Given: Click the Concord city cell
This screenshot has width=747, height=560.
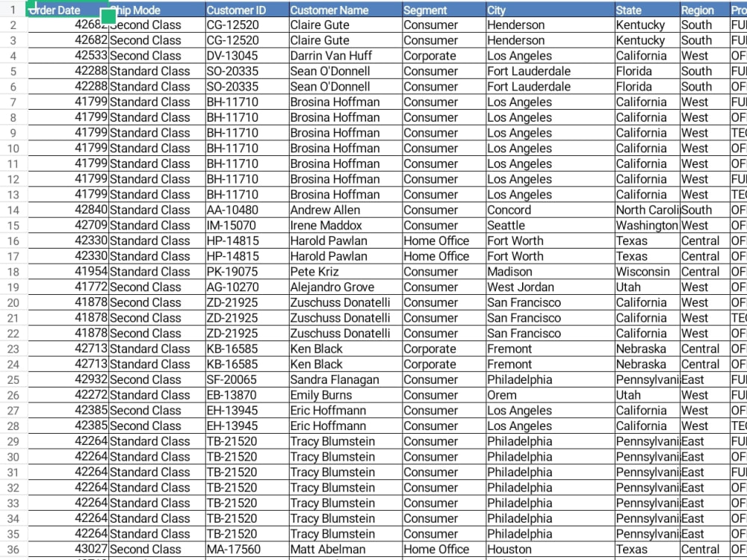Looking at the screenshot, I should click(551, 210).
